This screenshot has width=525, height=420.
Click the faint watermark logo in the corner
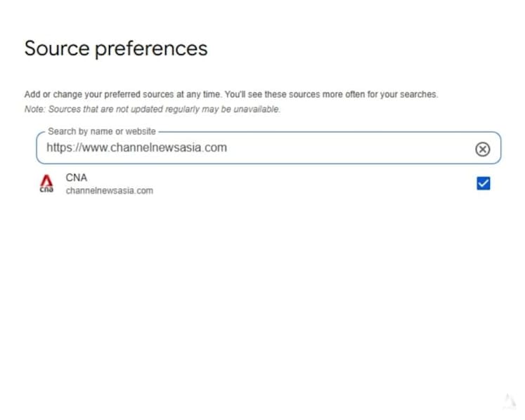click(510, 401)
